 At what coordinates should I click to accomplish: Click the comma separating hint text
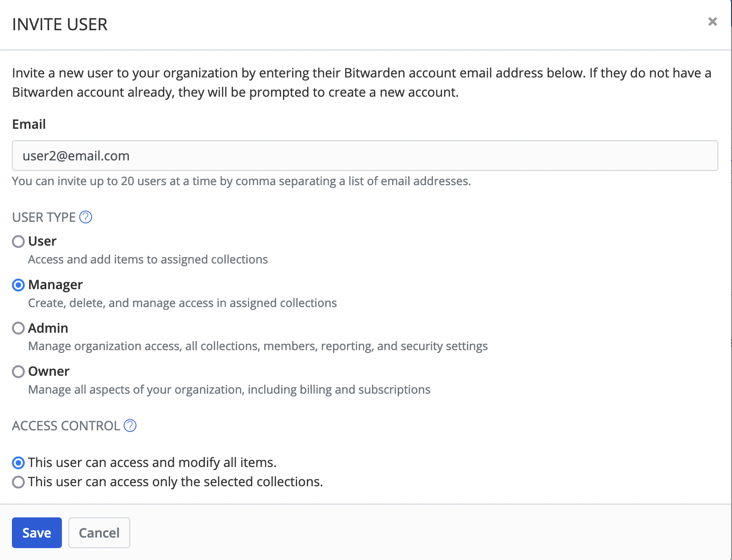[241, 181]
